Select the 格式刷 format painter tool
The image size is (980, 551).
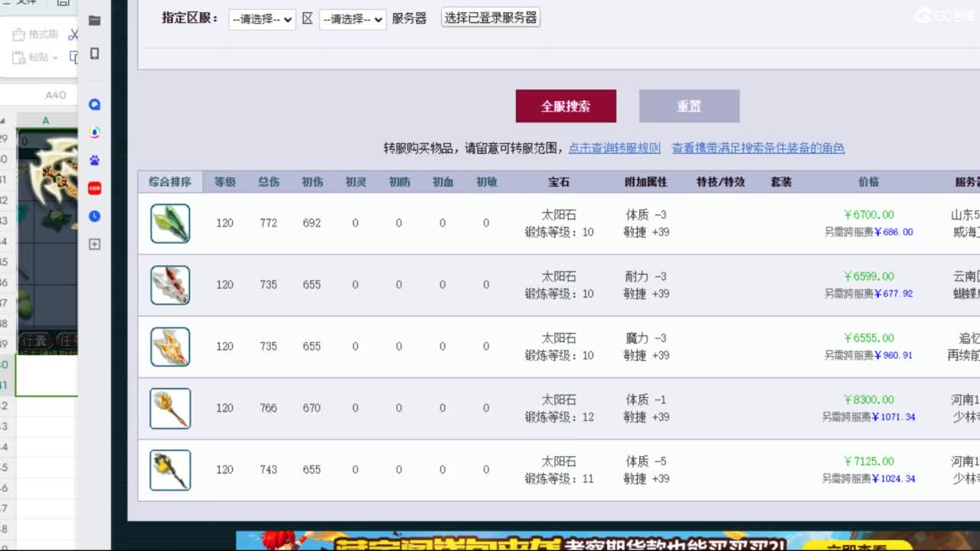pos(37,34)
